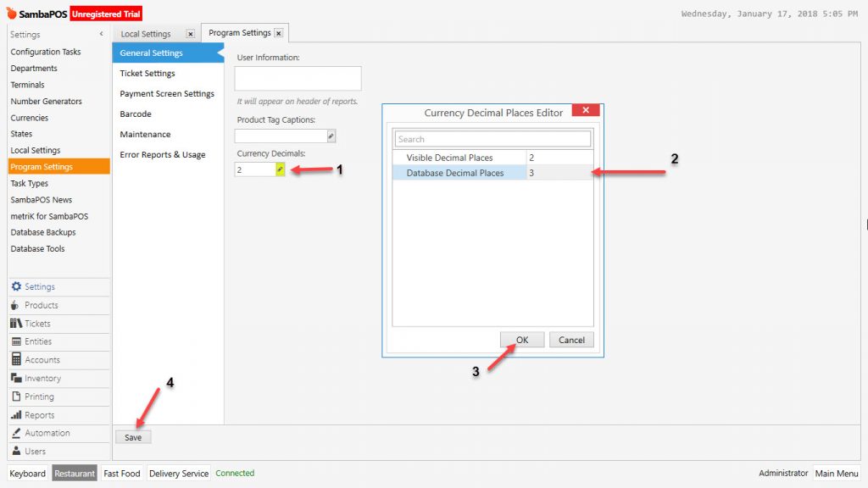The width and height of the screenshot is (868, 488).
Task: Edit the Database Decimal Places value
Action: pos(559,173)
